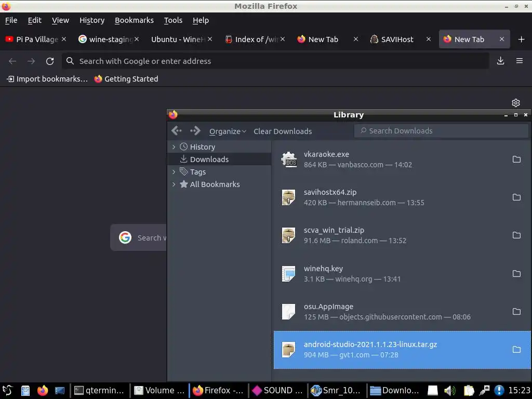Show winehq.key in its containing folder
This screenshot has height=399, width=532.
(x=516, y=274)
